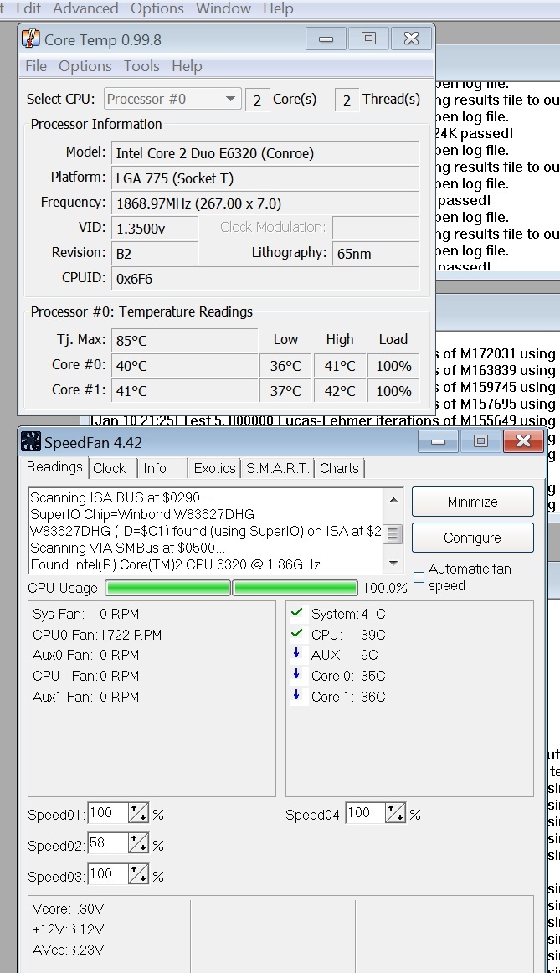Click the 'Found Intel(R) Core(TM)2 CPU 6320' log line
The image size is (560, 973).
tap(176, 564)
